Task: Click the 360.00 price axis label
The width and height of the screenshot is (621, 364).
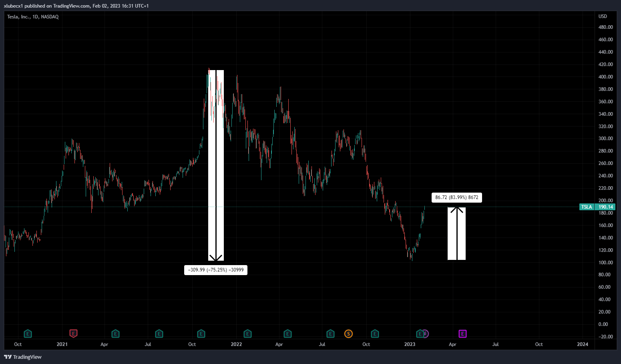Action: [x=605, y=102]
